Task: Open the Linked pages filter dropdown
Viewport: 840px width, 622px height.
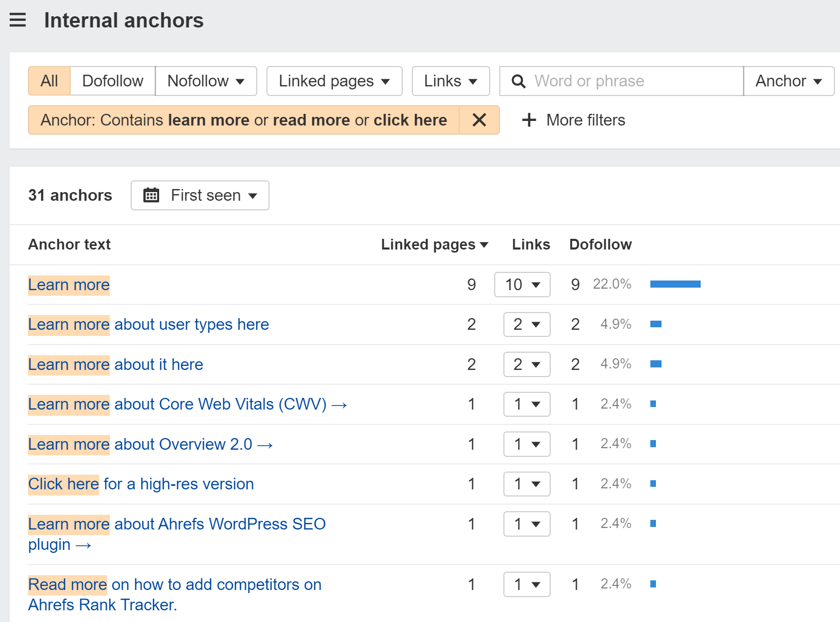Action: click(334, 81)
